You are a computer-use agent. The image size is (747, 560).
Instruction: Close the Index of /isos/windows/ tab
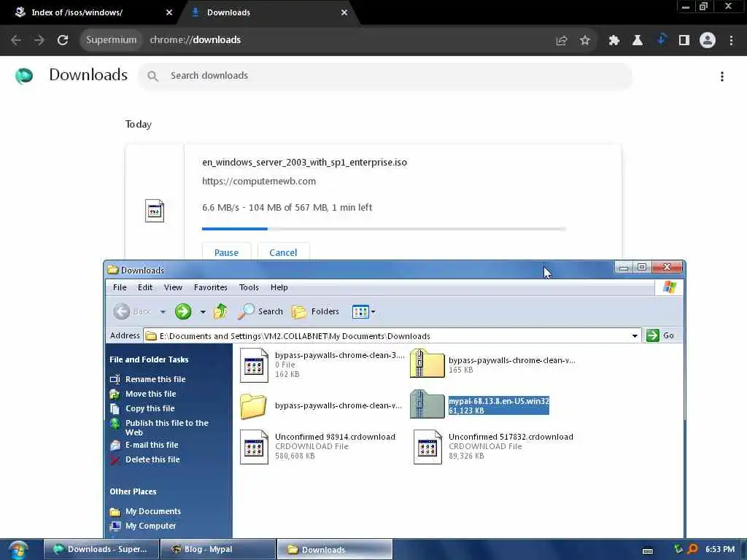click(169, 12)
